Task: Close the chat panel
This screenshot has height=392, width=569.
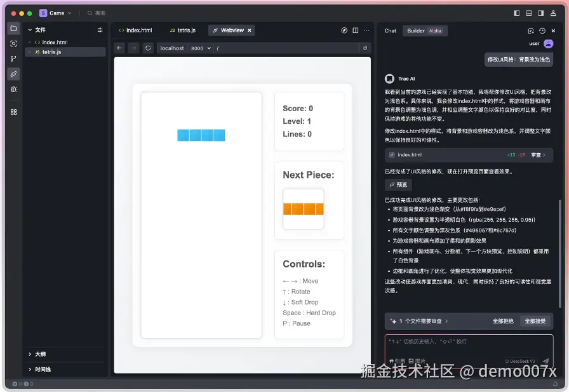Action: pos(553,31)
